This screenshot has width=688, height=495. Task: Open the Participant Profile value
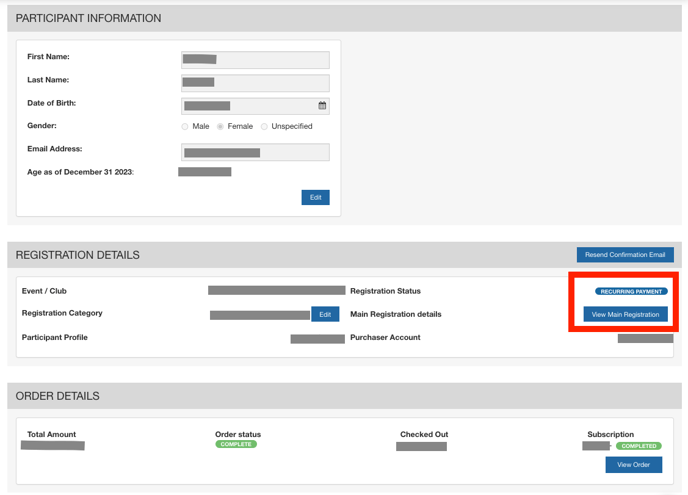click(x=317, y=339)
